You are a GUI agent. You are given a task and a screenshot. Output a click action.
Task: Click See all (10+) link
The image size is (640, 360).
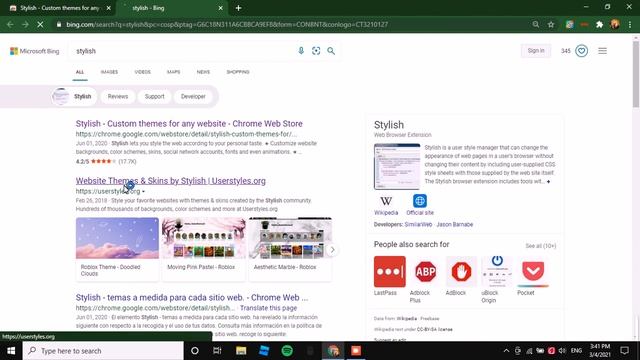(541, 246)
